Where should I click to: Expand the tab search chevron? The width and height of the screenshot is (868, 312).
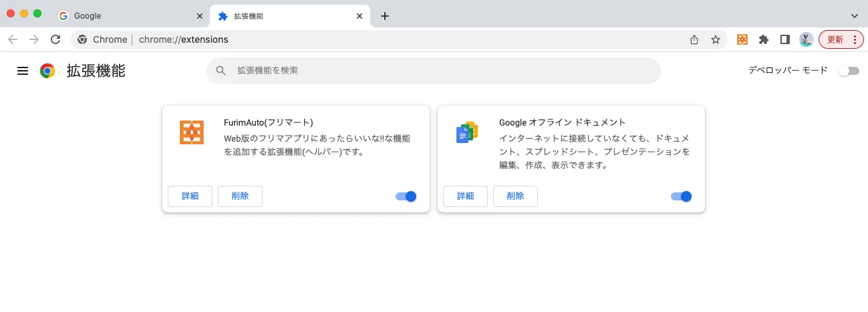(x=855, y=15)
